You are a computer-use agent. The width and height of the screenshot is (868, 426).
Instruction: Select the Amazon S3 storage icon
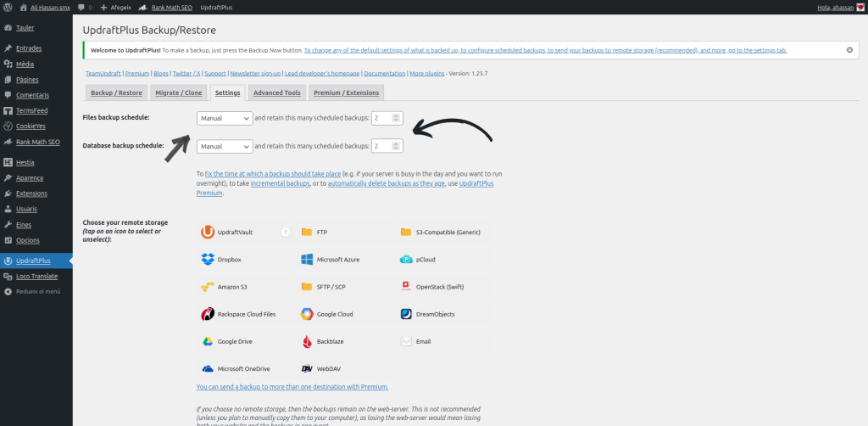tap(209, 287)
